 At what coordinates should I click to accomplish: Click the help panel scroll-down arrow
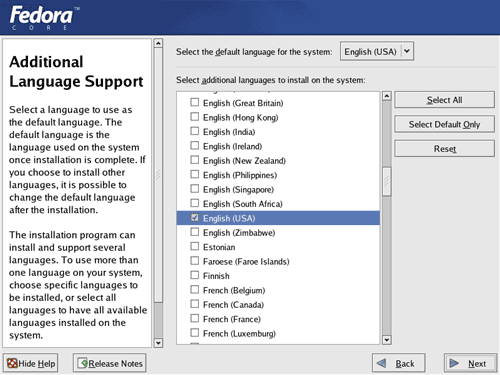tap(158, 343)
